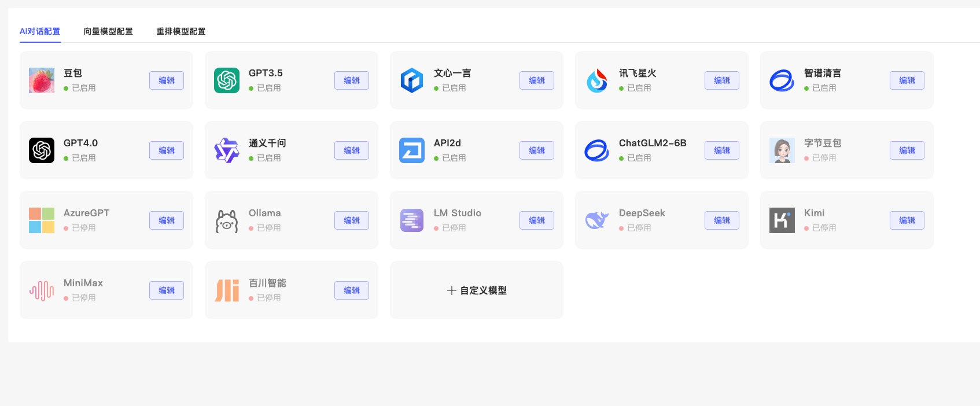
Task: Click 编辑 for LM Studio
Action: [x=537, y=220]
